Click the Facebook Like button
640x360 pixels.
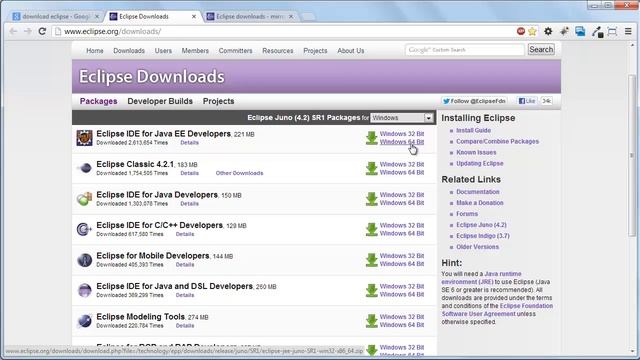(x=527, y=101)
